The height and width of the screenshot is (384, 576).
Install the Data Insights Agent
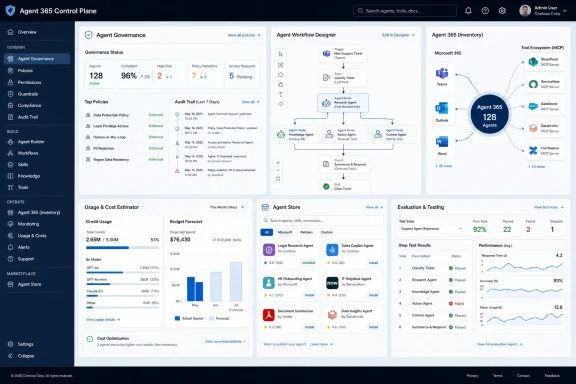[373, 327]
